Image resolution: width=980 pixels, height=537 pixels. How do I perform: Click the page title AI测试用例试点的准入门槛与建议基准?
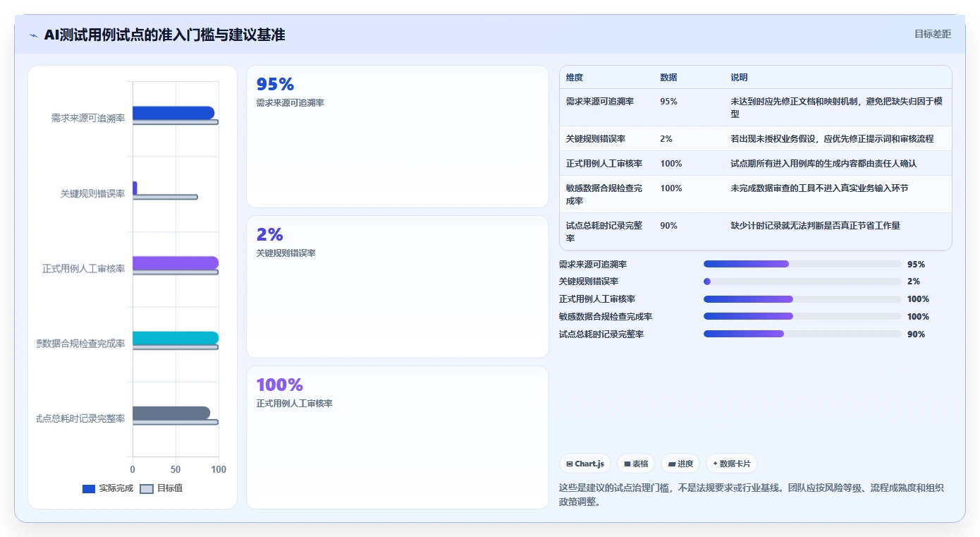pyautogui.click(x=164, y=35)
